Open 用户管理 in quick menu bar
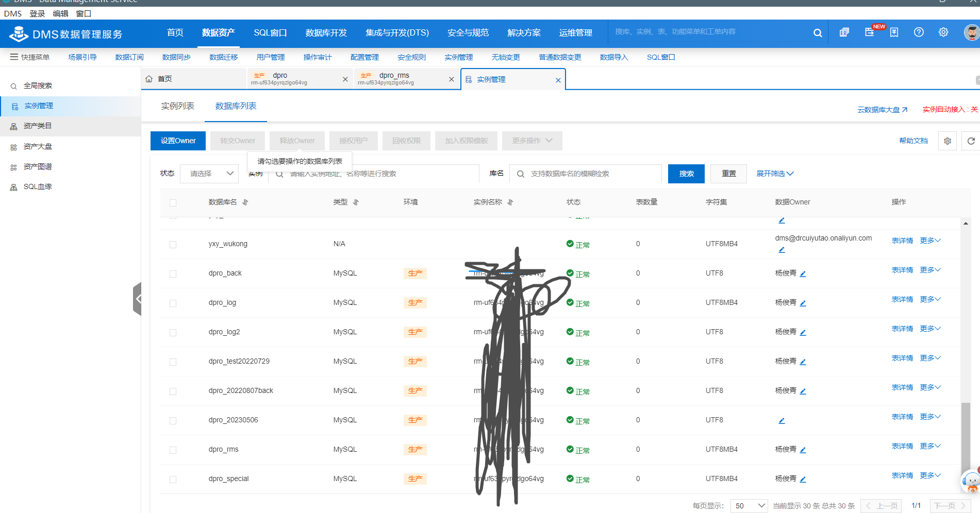The height and width of the screenshot is (513, 980). pyautogui.click(x=270, y=57)
